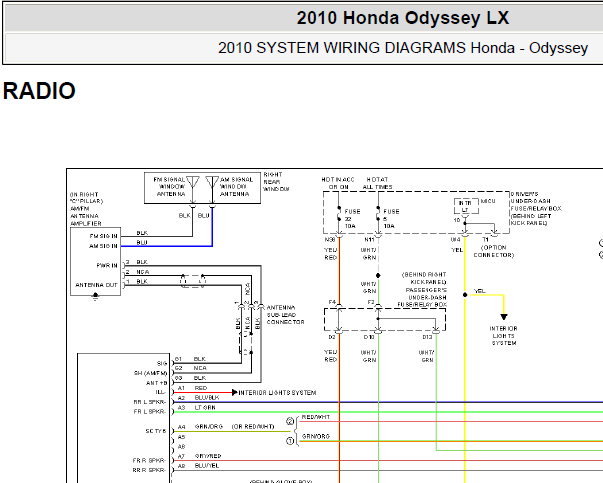Click the arrowhead next to ILL- red wire

[235, 392]
